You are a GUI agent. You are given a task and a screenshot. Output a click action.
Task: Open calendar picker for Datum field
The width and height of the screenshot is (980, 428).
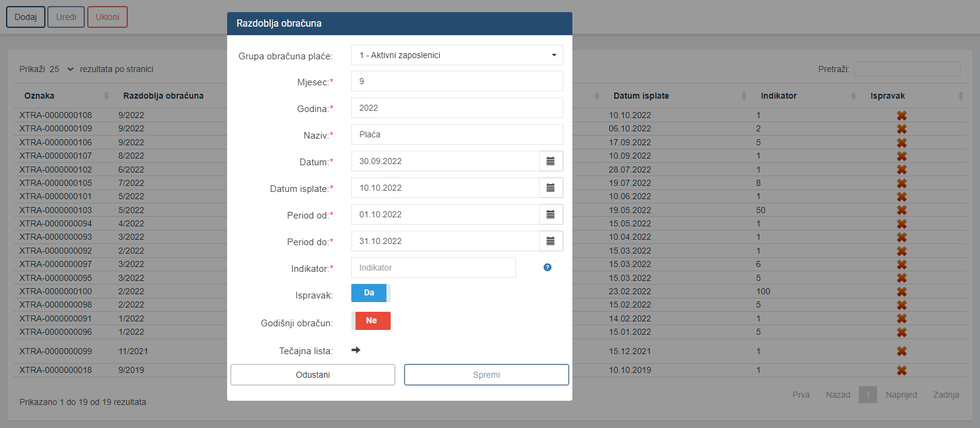point(551,161)
